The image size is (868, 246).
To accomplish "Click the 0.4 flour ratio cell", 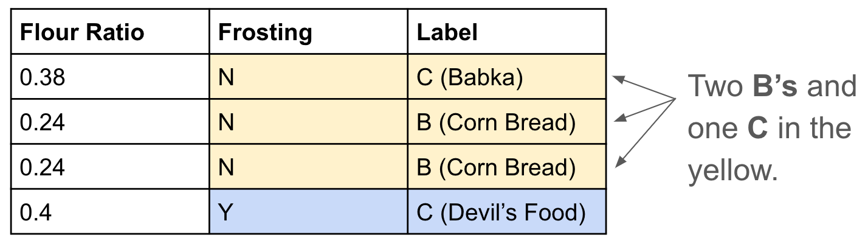I will 34,212.
